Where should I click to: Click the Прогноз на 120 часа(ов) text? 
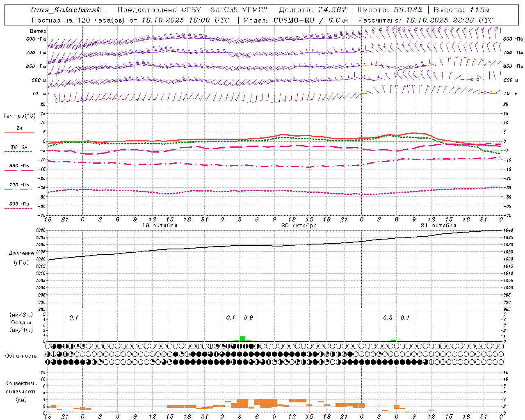79,20
